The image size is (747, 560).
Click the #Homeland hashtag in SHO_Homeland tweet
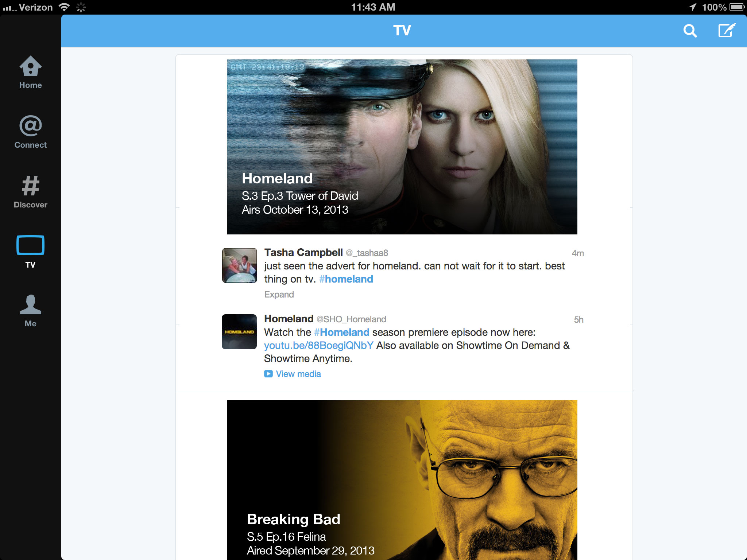pos(341,332)
